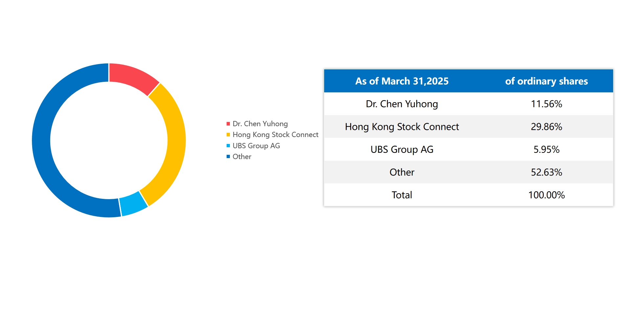Click the red Dr. Chen Yuhong donut segment
Image resolution: width=644 pixels, height=329 pixels.
tap(134, 77)
